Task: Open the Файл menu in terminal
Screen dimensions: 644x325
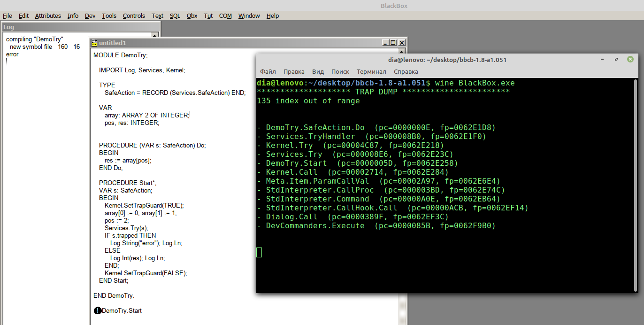Action: tap(268, 71)
